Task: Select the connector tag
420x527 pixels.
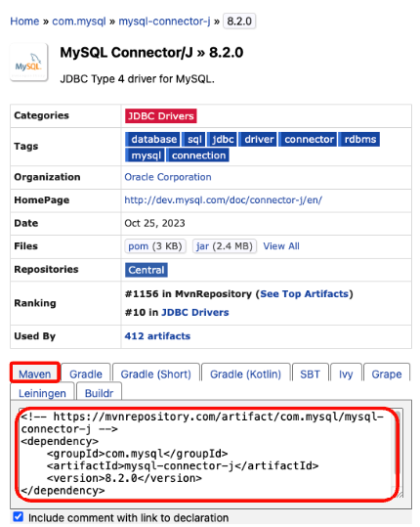Action: [x=308, y=139]
